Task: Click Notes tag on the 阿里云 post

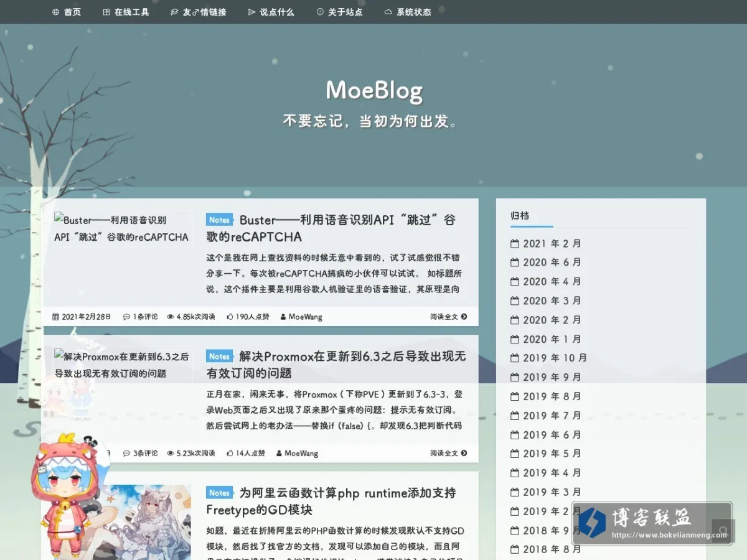Action: (x=219, y=492)
